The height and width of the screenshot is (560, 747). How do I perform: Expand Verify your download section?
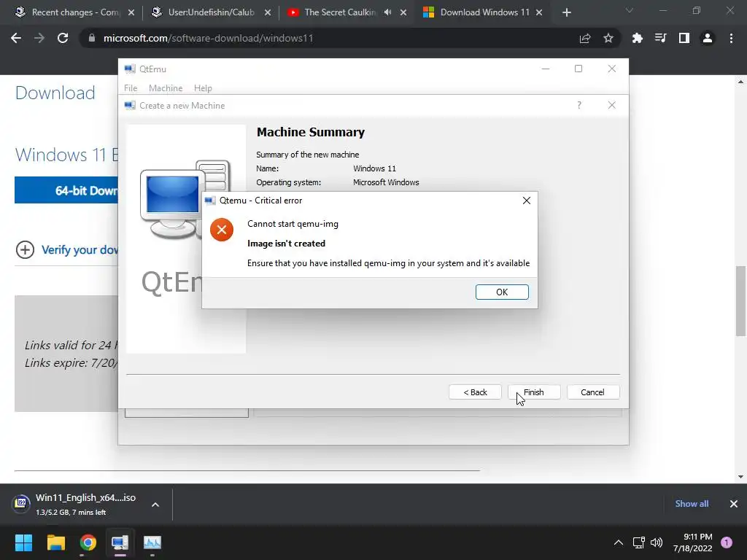tap(25, 249)
